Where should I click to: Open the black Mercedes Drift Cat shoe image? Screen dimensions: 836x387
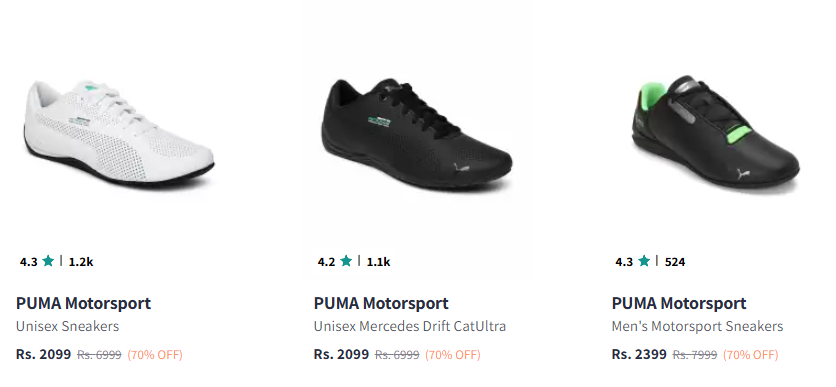(x=417, y=134)
